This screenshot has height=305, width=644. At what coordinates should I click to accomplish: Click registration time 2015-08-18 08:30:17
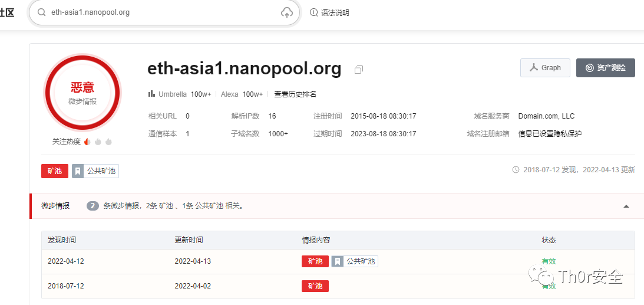tap(384, 116)
